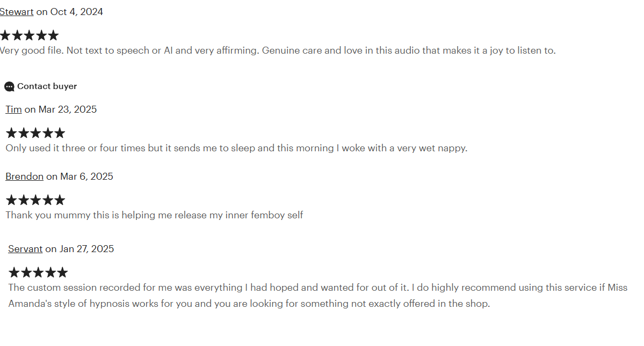Click the five-star rating on Tim's review
This screenshot has height=346, width=644.
[x=35, y=133]
